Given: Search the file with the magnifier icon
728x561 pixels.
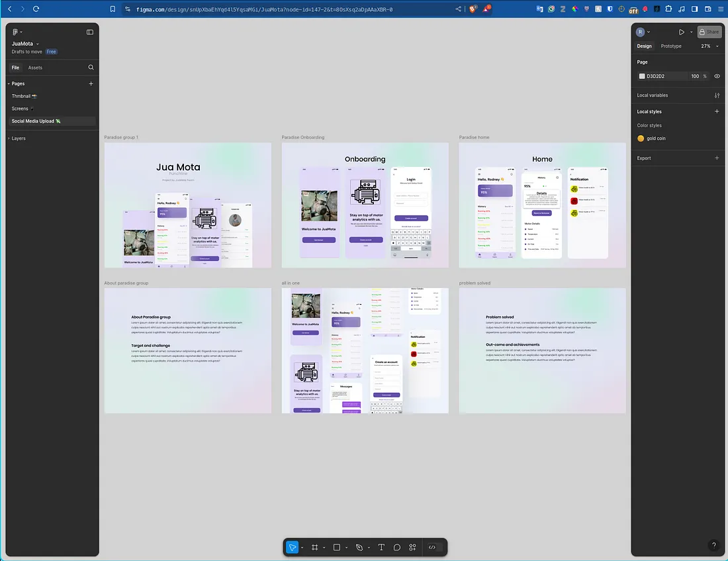Looking at the screenshot, I should click(x=91, y=68).
